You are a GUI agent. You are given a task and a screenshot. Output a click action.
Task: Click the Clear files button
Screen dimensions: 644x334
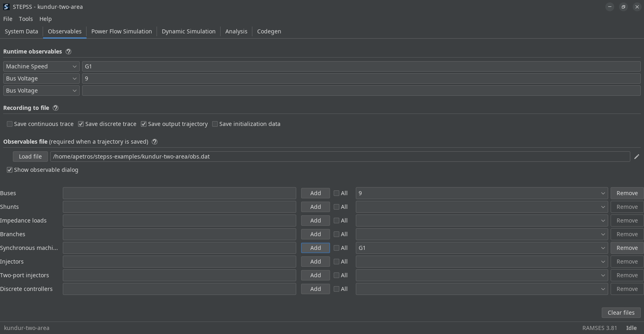pyautogui.click(x=621, y=313)
